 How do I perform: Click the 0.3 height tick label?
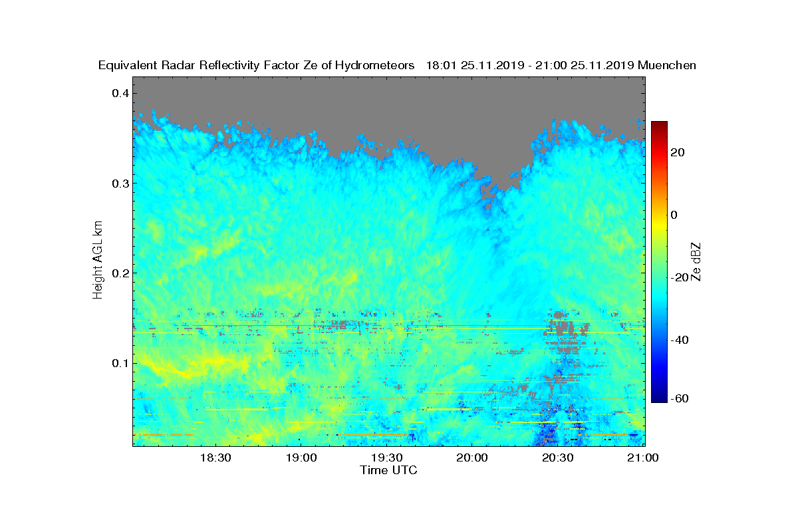tap(120, 183)
